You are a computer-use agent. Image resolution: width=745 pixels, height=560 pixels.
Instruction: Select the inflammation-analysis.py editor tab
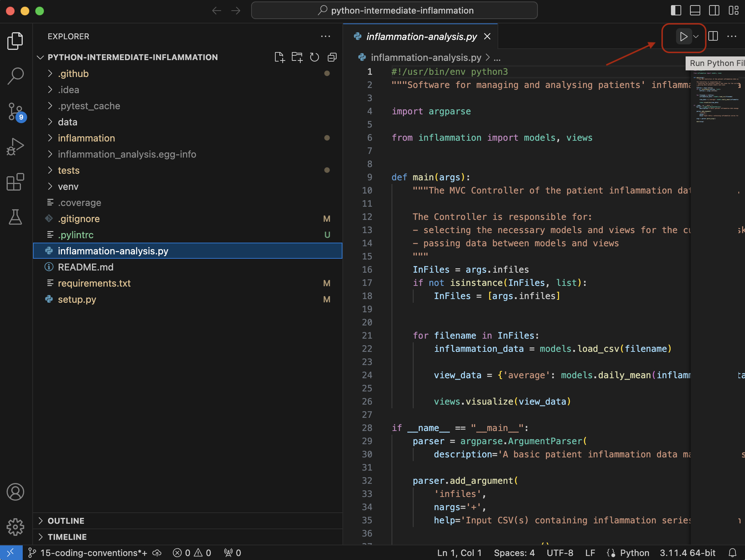(x=422, y=36)
